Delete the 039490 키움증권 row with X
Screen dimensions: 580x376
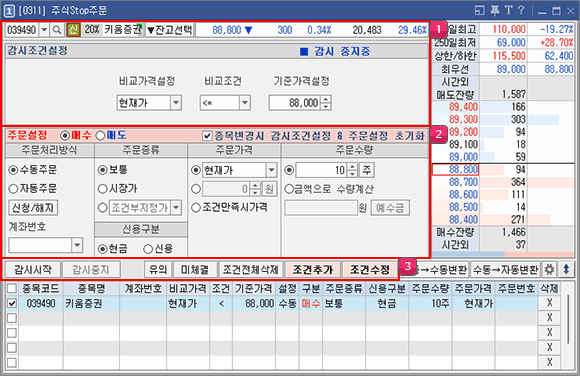click(550, 303)
